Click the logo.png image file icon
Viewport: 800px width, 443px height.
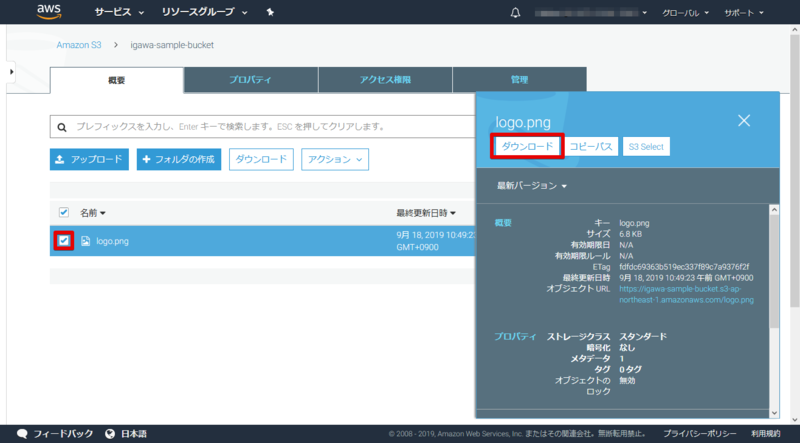85,241
